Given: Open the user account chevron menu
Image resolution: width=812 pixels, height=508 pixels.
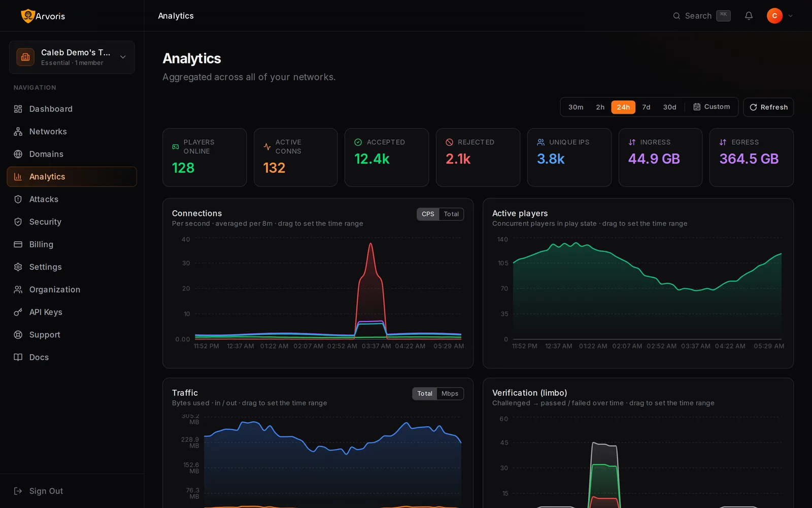Looking at the screenshot, I should 790,16.
